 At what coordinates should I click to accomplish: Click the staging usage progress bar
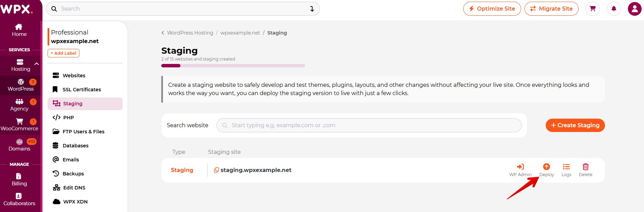[x=233, y=66]
